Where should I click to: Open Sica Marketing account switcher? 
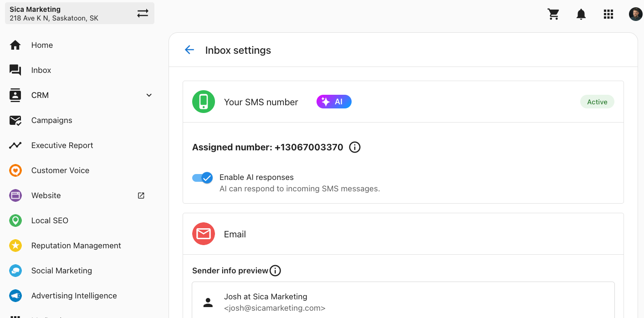[x=80, y=13]
